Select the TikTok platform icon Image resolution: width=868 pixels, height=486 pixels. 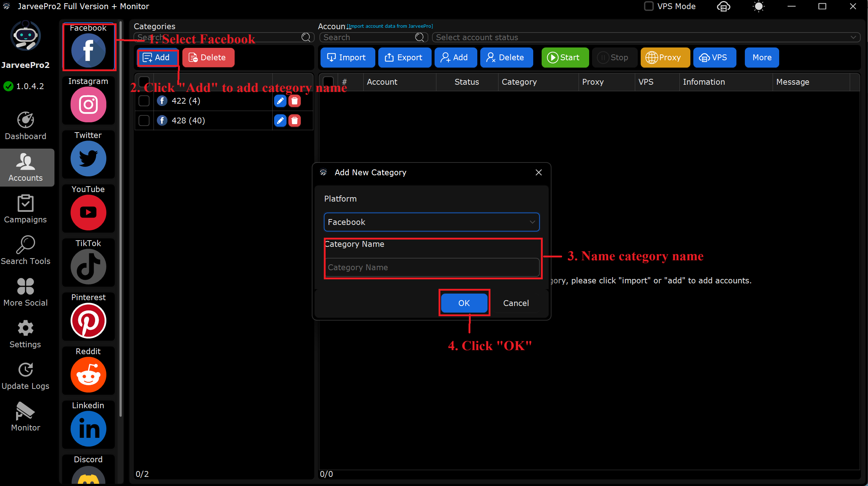[88, 267]
